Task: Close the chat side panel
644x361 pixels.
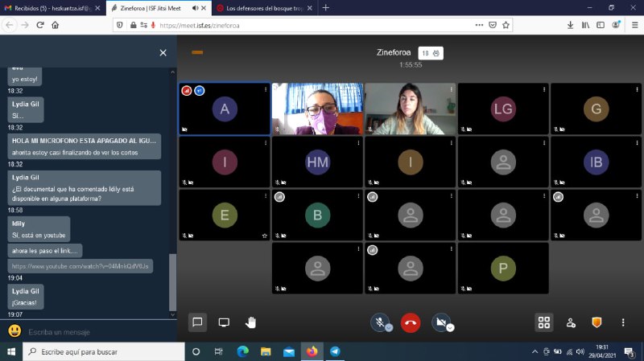Action: coord(163,53)
